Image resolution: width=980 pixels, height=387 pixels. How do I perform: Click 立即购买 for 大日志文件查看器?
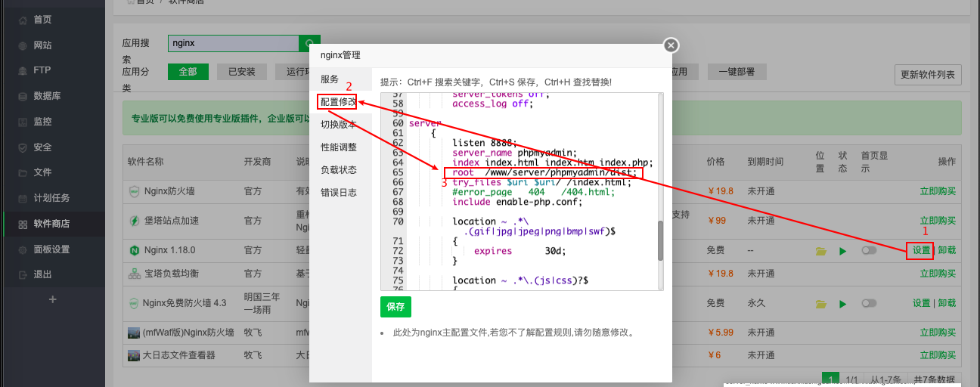[938, 354]
